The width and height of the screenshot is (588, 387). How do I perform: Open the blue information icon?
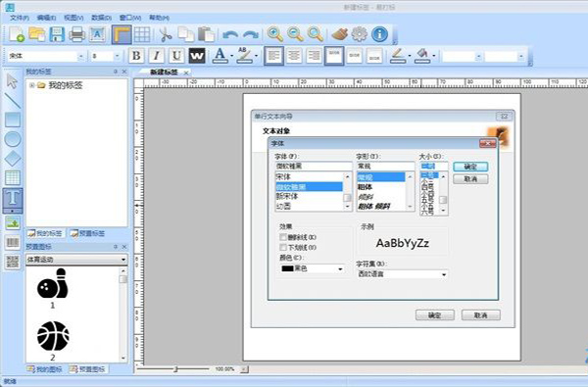click(379, 34)
